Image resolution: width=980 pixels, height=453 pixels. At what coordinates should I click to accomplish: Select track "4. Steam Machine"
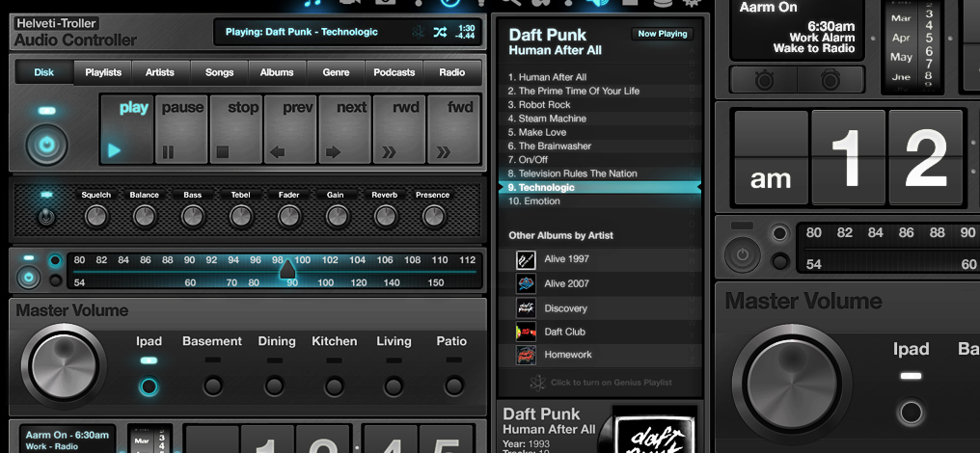point(600,119)
